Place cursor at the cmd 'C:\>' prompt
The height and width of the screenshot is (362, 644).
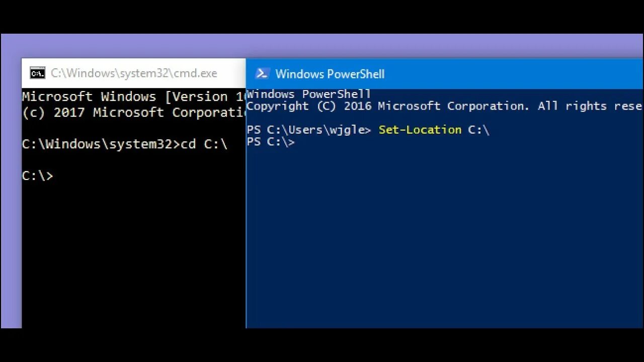pyautogui.click(x=38, y=176)
